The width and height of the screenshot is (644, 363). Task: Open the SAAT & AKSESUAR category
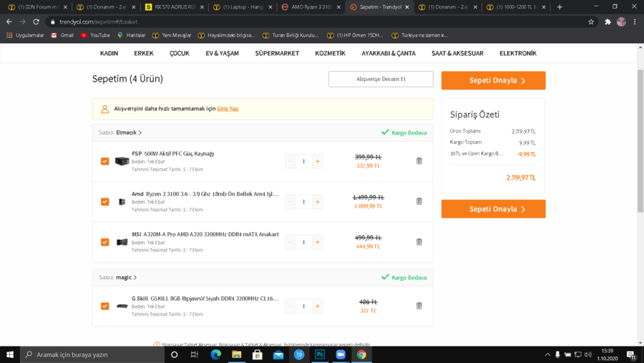pyautogui.click(x=457, y=53)
